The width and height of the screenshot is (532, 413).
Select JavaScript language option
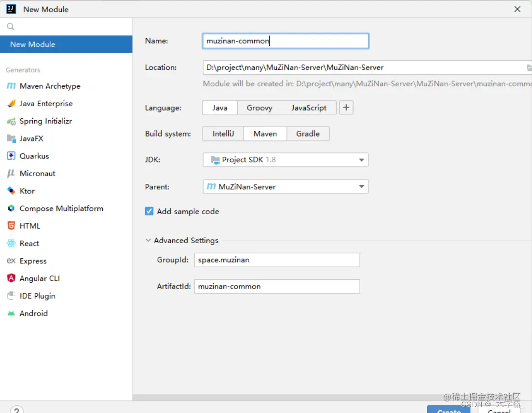[x=309, y=108]
